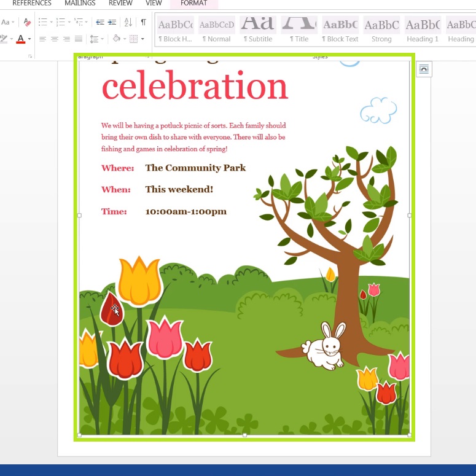Apply numbered list formatting
This screenshot has height=476, width=476.
point(61,22)
